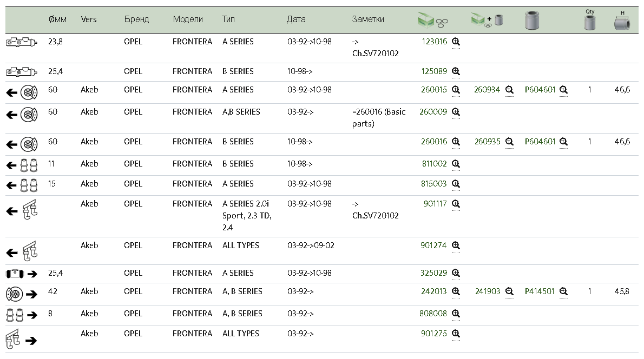
Task: Open part link 260935
Action: (x=487, y=142)
